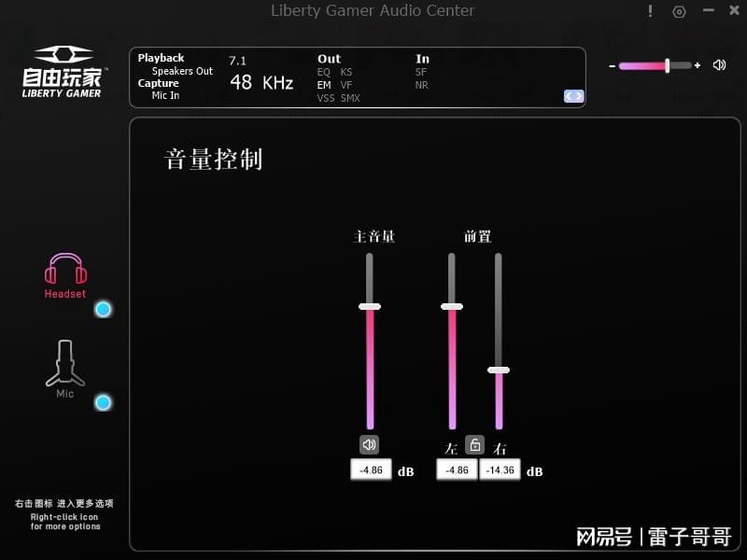
Task: Click the left channel -4.86 dB field
Action: (x=457, y=470)
